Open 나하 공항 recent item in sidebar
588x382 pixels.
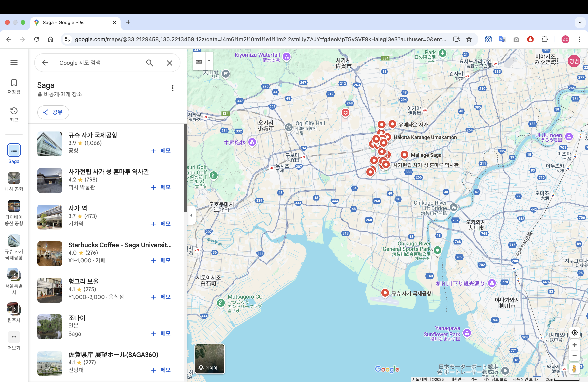[14, 182]
